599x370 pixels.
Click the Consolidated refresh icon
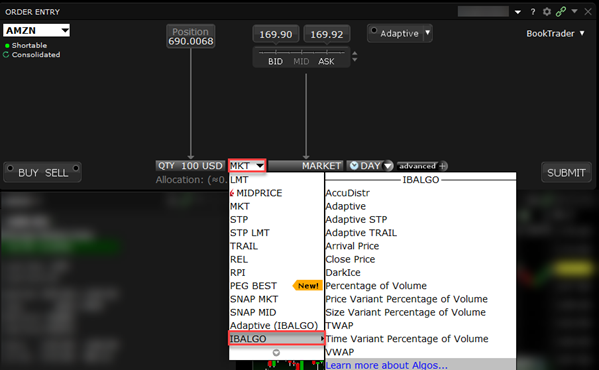click(6, 55)
